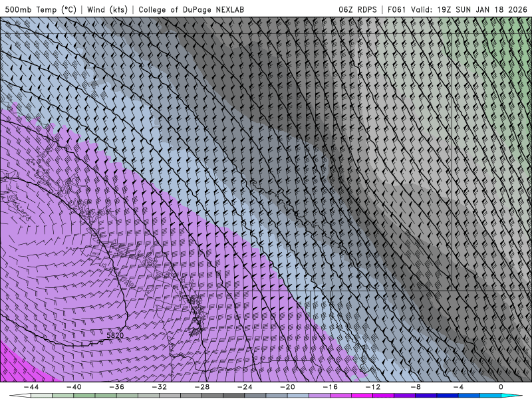Click the -24 colorbar tick label

(x=245, y=387)
